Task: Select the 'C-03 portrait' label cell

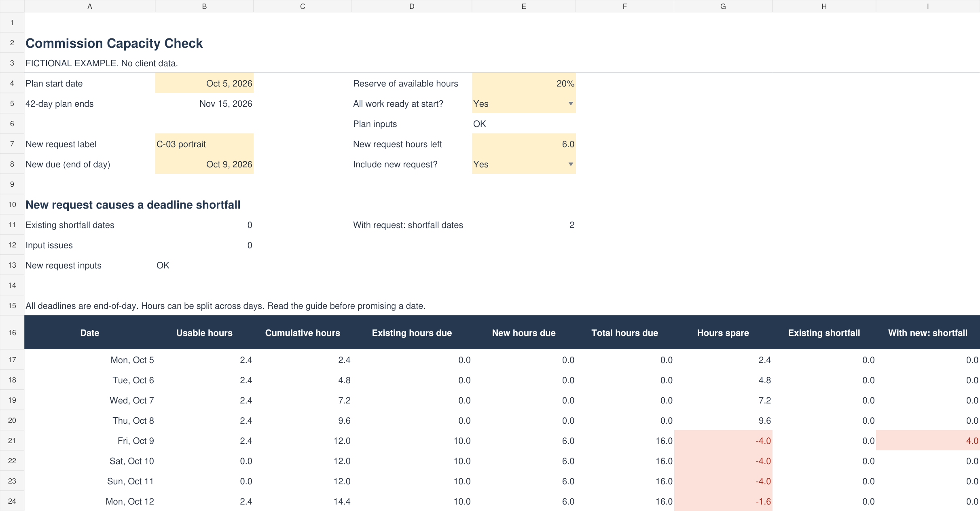Action: [204, 144]
